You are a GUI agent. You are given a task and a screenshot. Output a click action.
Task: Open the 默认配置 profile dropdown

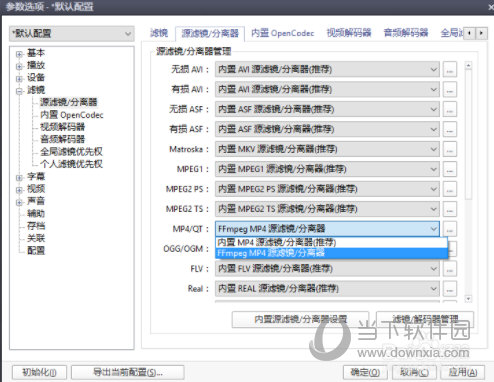[x=72, y=34]
